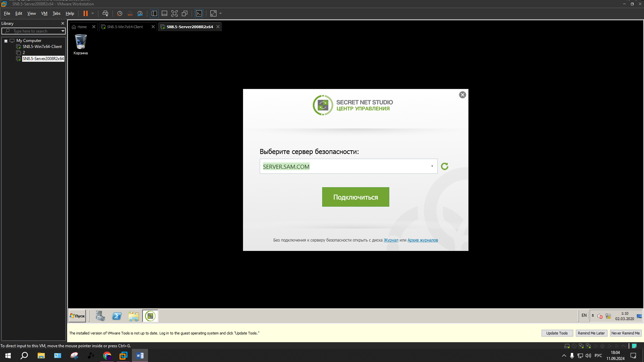Close the Library panel

pos(63,23)
